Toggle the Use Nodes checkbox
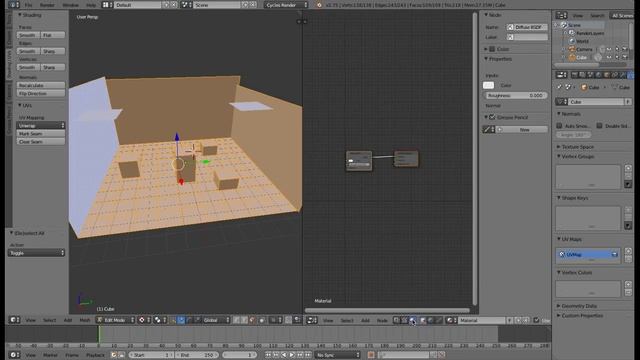Image resolution: width=640 pixels, height=360 pixels. click(536, 320)
